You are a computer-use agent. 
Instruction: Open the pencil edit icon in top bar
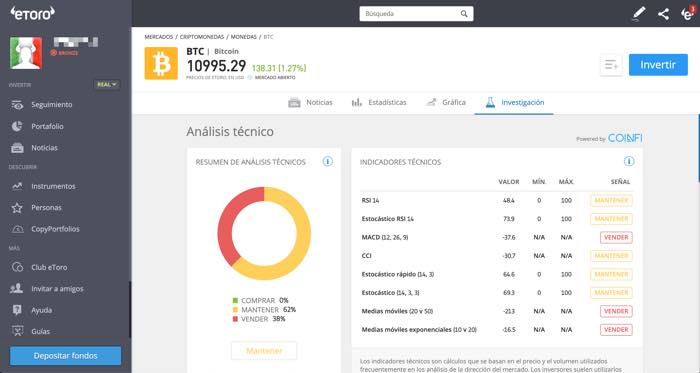pos(639,13)
